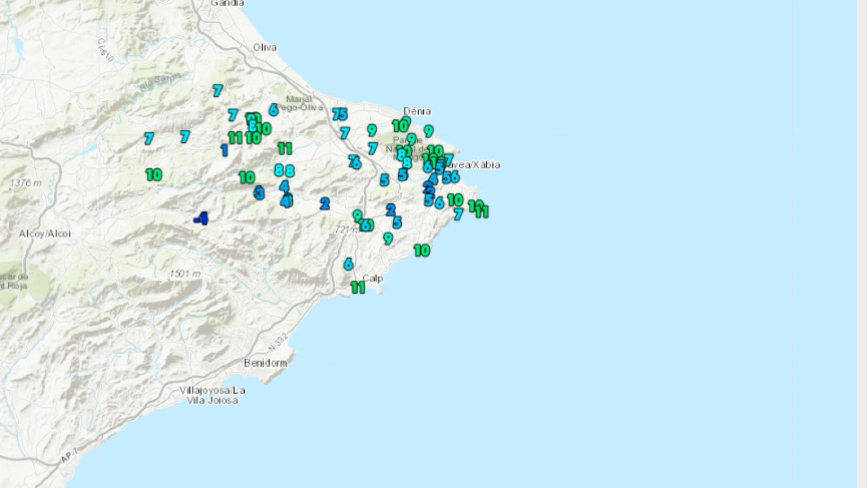Select the 6 marker just north of Calp
Viewport: 868px width, 488px height.
(x=349, y=264)
